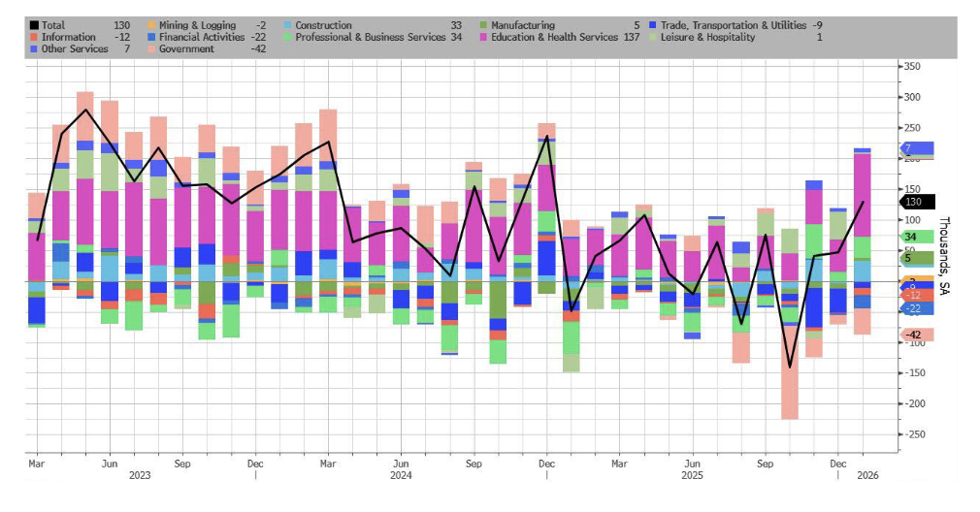The width and height of the screenshot is (980, 512).
Task: Click the Thousands, SA axis title
Action: pos(944,255)
